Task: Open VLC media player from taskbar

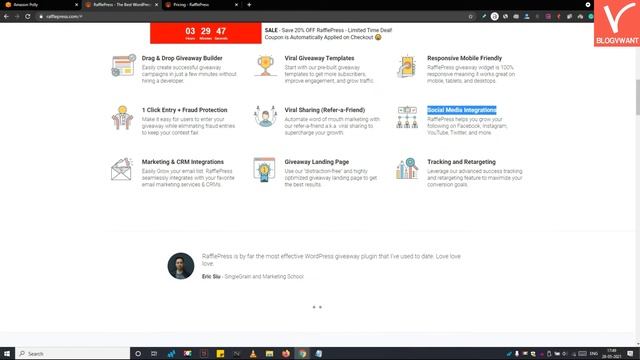Action: (x=253, y=353)
